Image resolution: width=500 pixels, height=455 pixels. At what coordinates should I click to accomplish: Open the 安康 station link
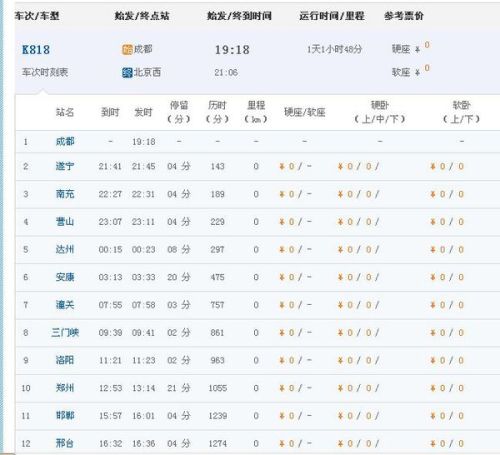click(x=65, y=277)
